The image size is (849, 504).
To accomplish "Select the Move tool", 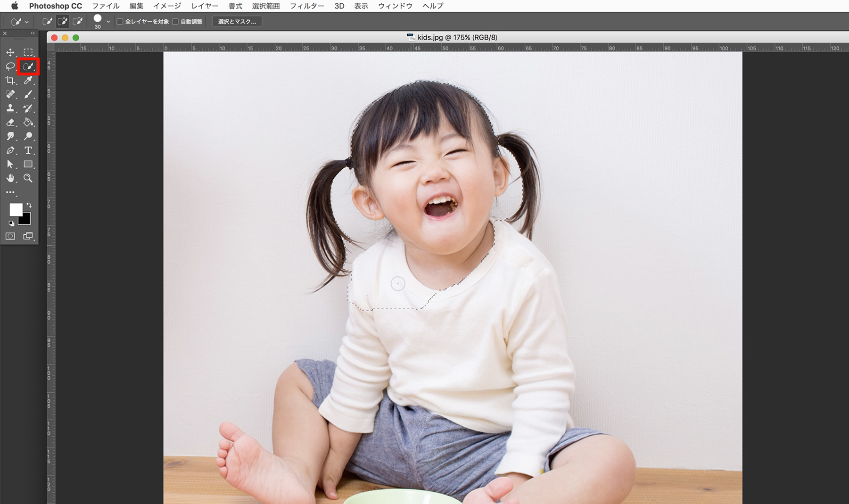I will pos(10,52).
